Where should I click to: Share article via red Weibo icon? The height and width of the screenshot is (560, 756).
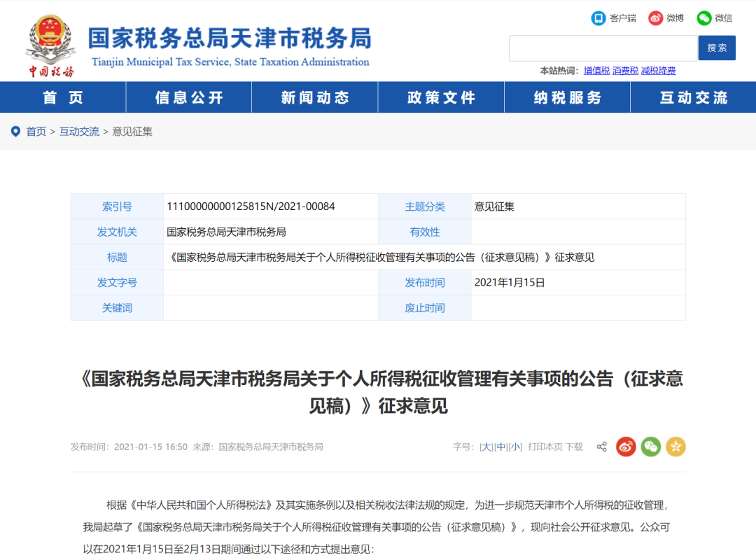tap(626, 447)
